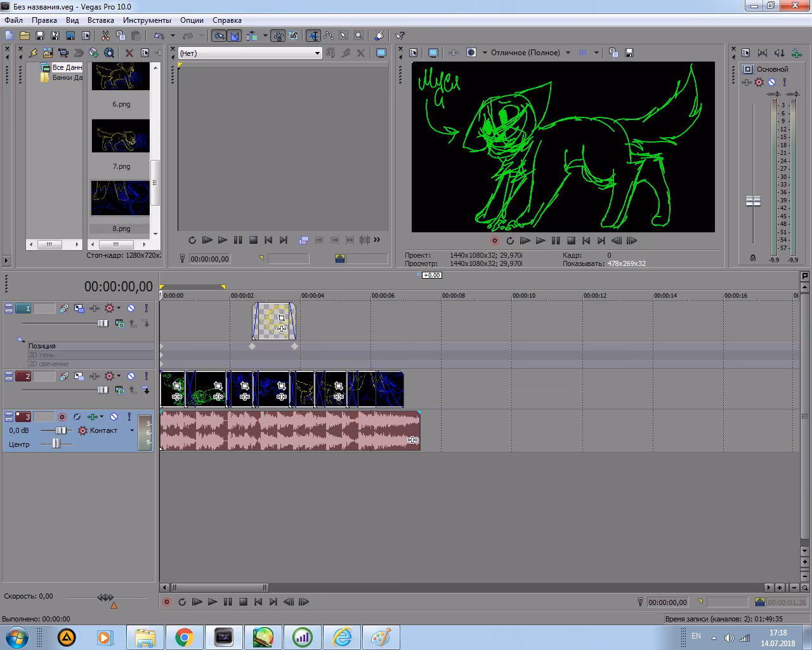Open split-screen view dropdown arrow in preview
Viewport: 812px width, 650px height.
(485, 53)
